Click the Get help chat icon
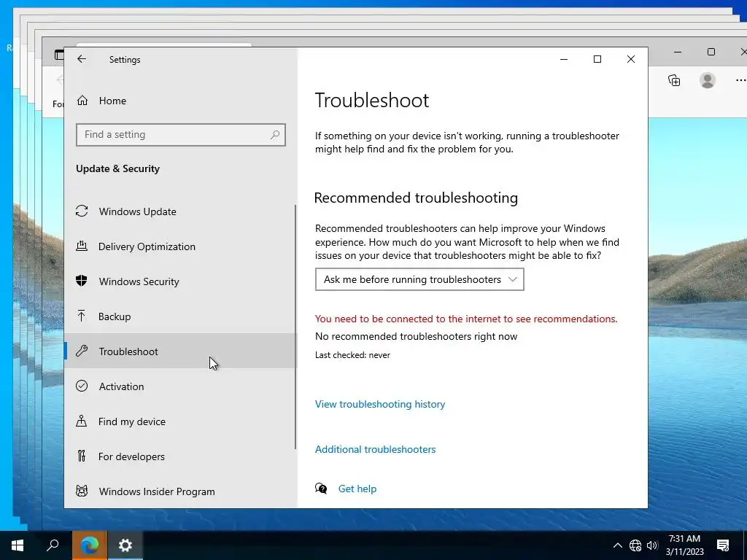This screenshot has width=747, height=560. coord(321,489)
